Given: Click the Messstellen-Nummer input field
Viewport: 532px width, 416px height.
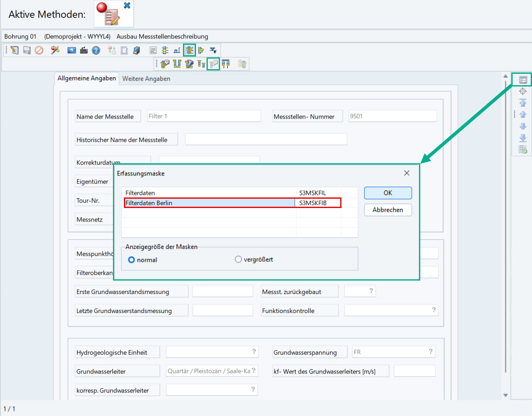Looking at the screenshot, I should click(392, 116).
